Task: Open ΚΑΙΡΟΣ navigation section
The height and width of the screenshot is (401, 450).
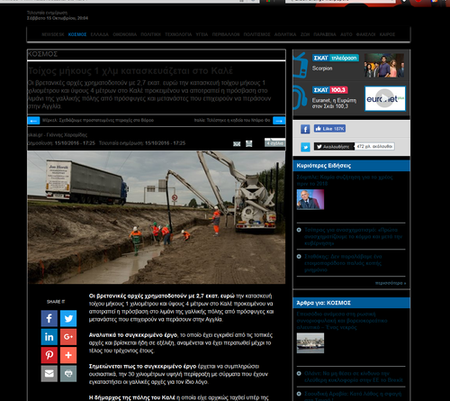Action: point(387,34)
